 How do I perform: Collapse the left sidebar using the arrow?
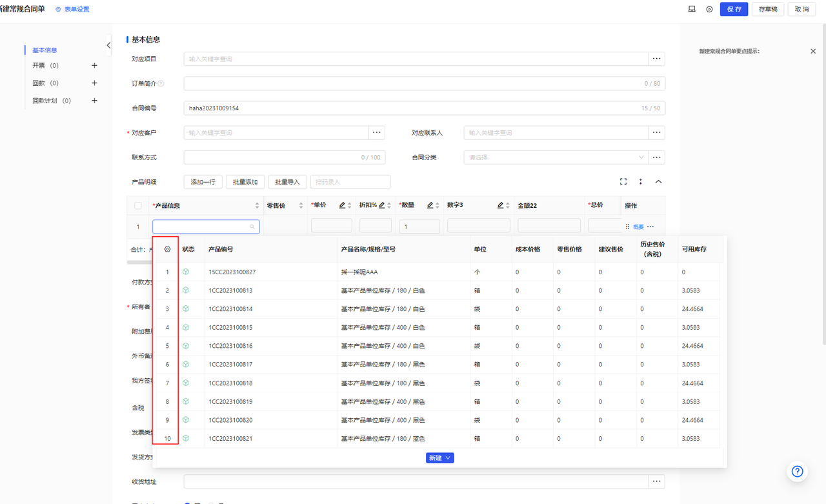click(108, 45)
